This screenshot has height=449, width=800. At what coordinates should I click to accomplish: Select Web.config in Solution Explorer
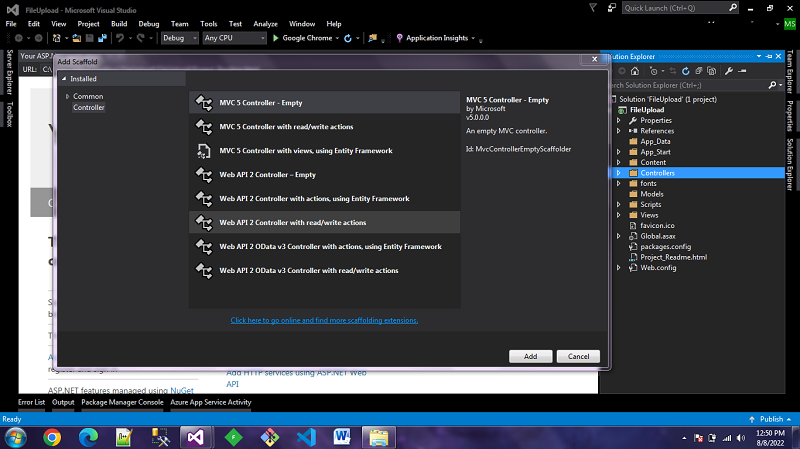point(658,268)
